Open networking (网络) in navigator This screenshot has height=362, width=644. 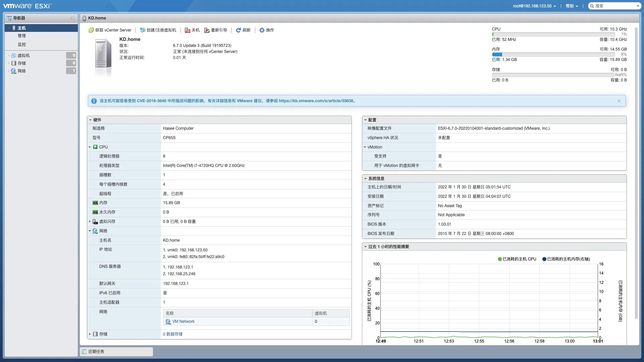22,71
